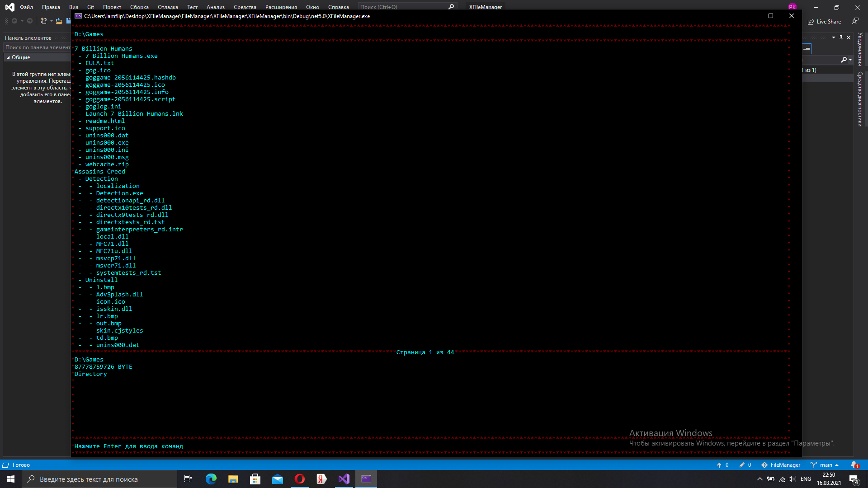Click the unpushed commits up-arrow indicator
868x488 pixels.
coord(722,465)
